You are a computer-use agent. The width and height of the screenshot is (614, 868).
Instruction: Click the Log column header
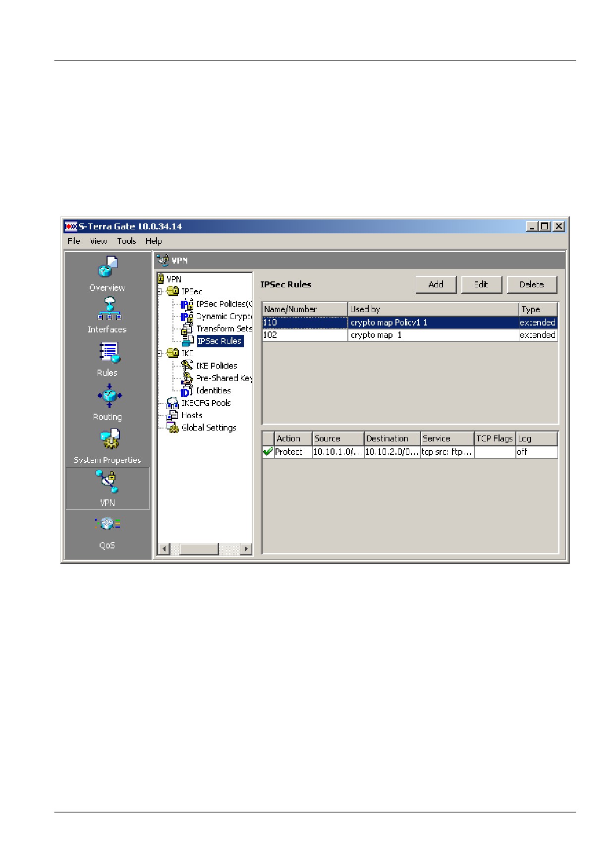point(537,438)
